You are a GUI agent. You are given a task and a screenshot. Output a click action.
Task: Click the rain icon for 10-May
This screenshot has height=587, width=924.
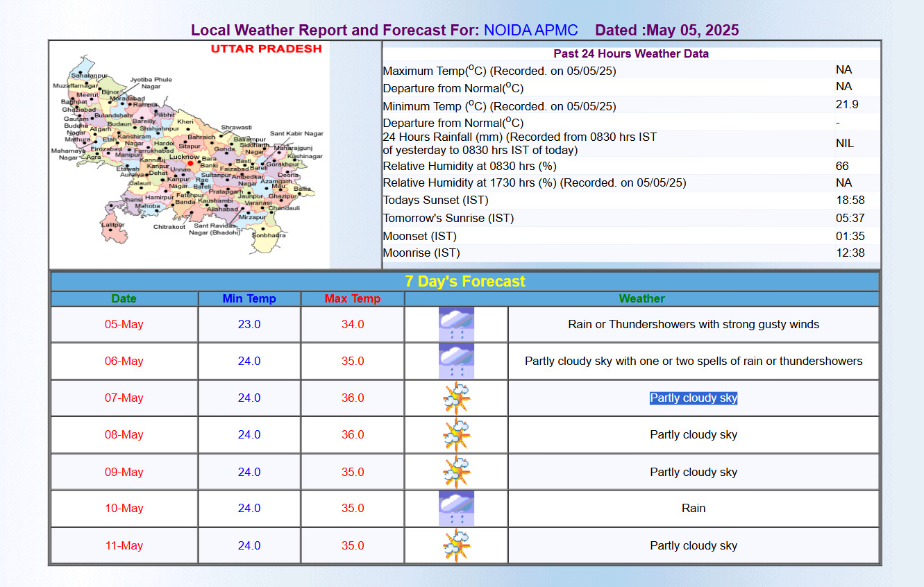pos(456,509)
